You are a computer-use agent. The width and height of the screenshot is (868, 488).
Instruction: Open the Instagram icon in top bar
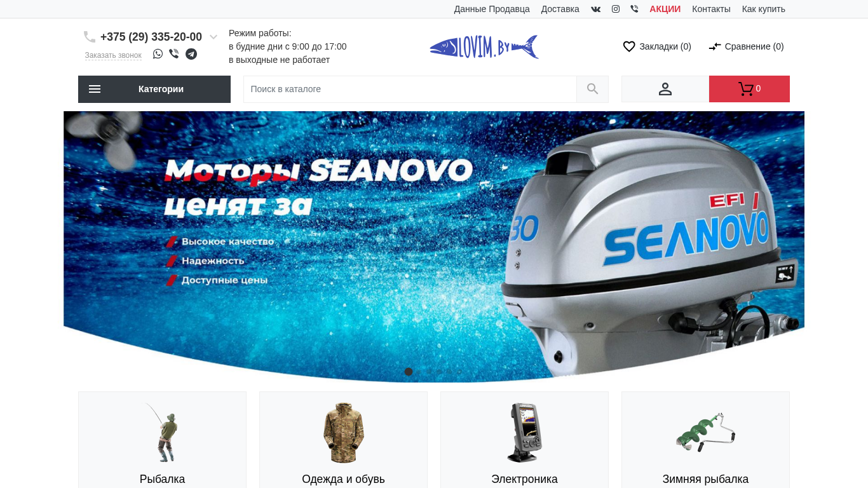click(616, 9)
